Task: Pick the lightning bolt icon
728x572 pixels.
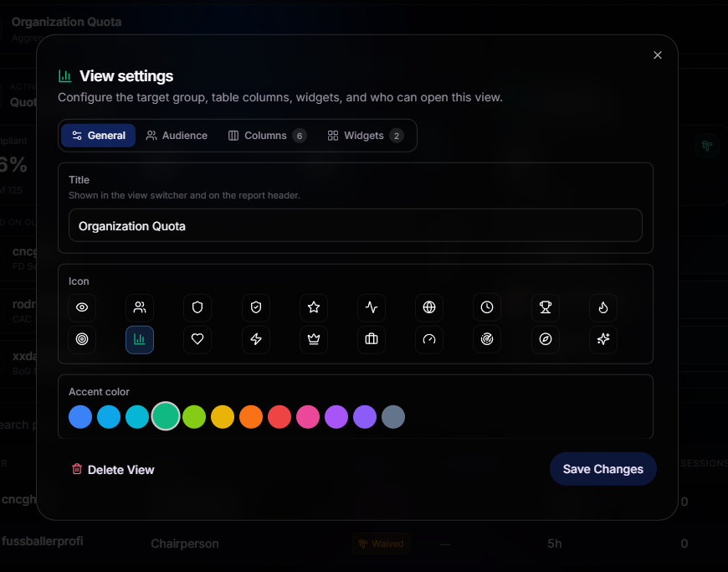Action: [x=256, y=340]
